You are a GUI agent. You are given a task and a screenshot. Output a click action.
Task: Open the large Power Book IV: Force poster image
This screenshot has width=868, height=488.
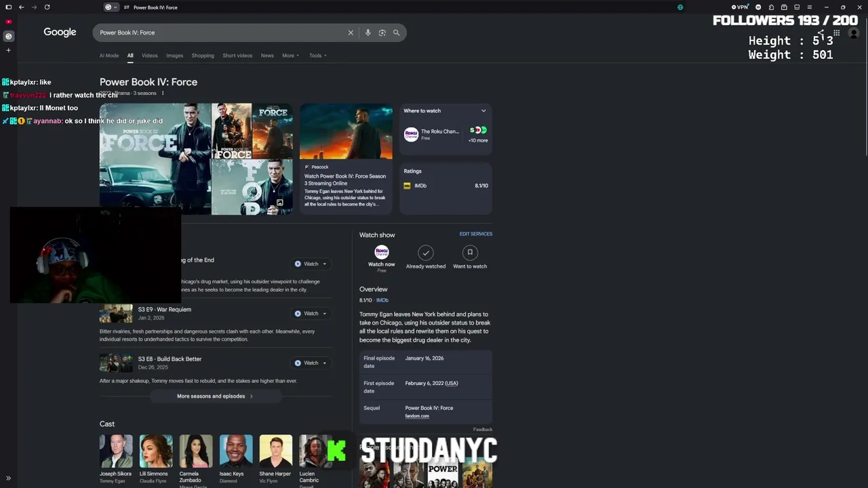[155, 159]
